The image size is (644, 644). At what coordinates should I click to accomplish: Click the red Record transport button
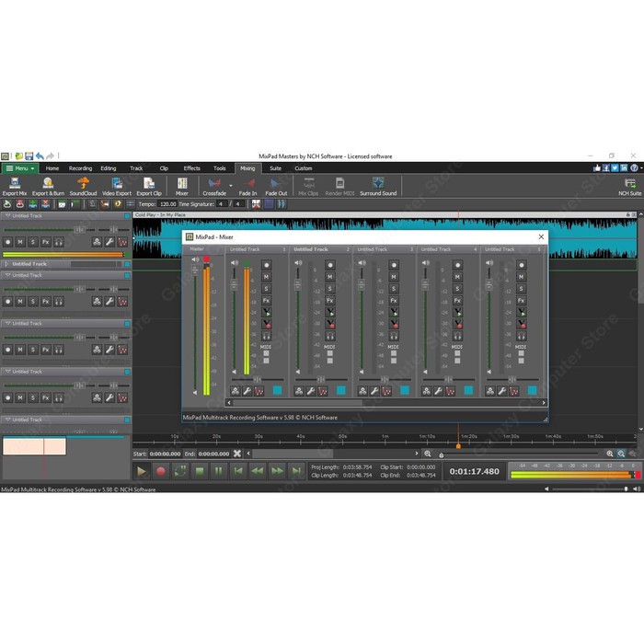161,471
